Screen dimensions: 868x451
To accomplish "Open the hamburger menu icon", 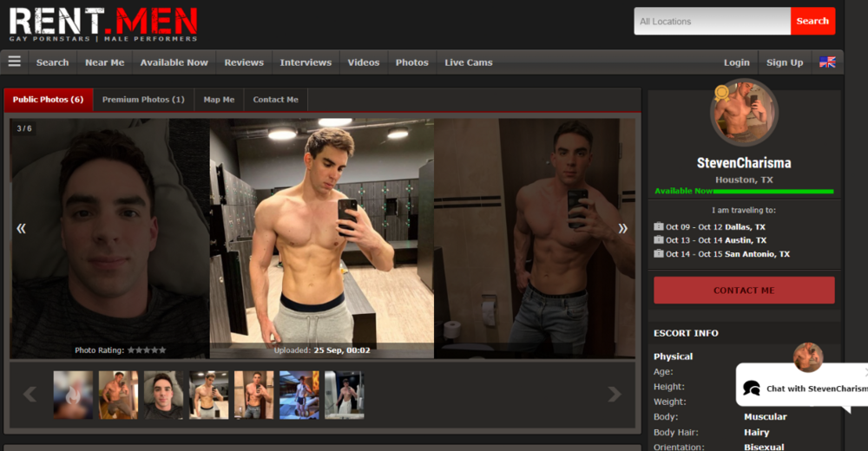I will pos(14,62).
